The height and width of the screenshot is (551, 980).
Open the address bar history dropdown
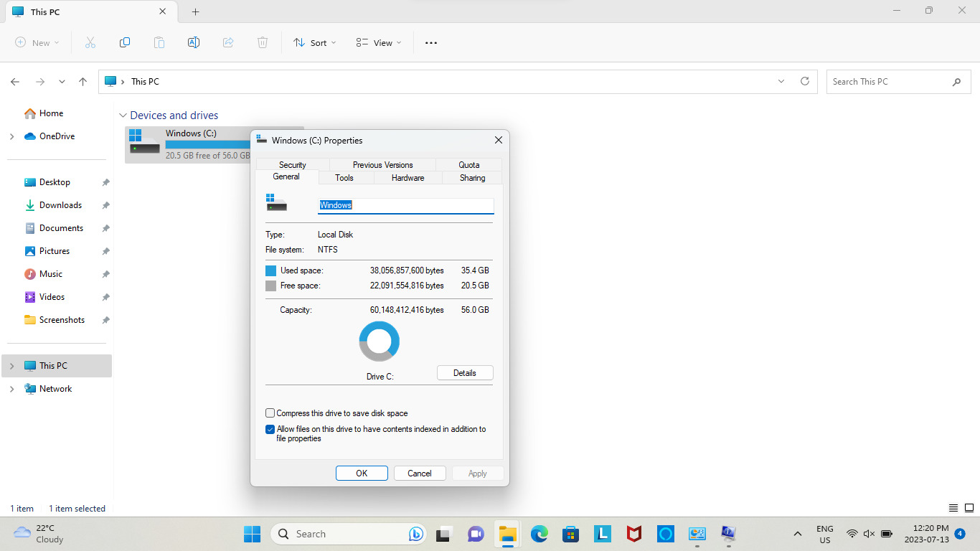click(x=781, y=82)
